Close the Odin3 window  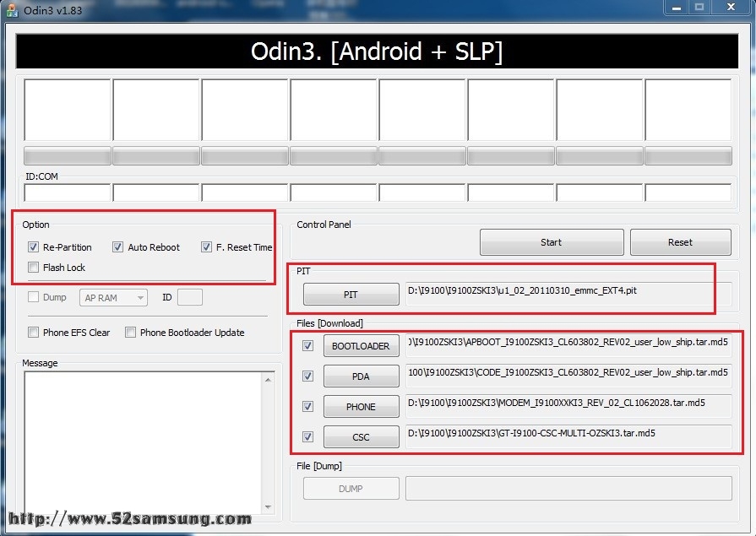pyautogui.click(x=731, y=8)
